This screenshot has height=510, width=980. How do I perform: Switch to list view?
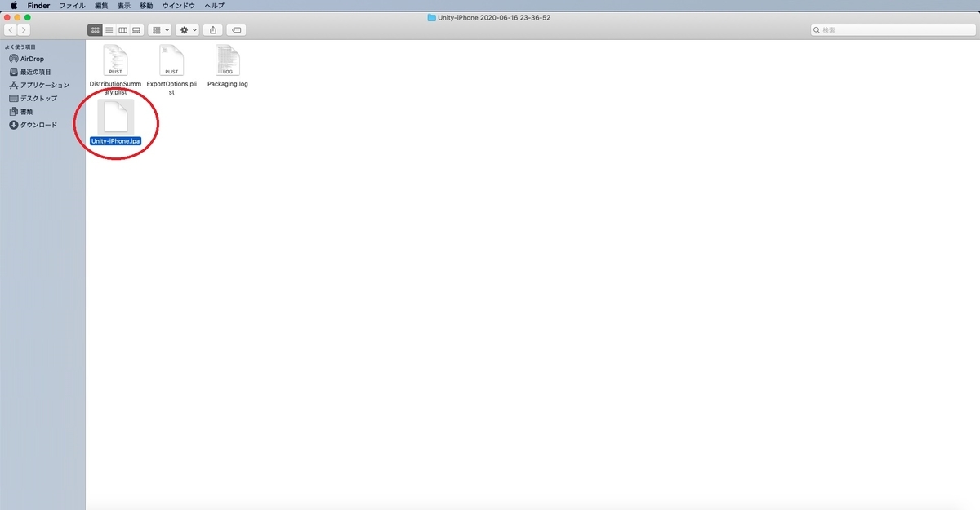(x=109, y=30)
